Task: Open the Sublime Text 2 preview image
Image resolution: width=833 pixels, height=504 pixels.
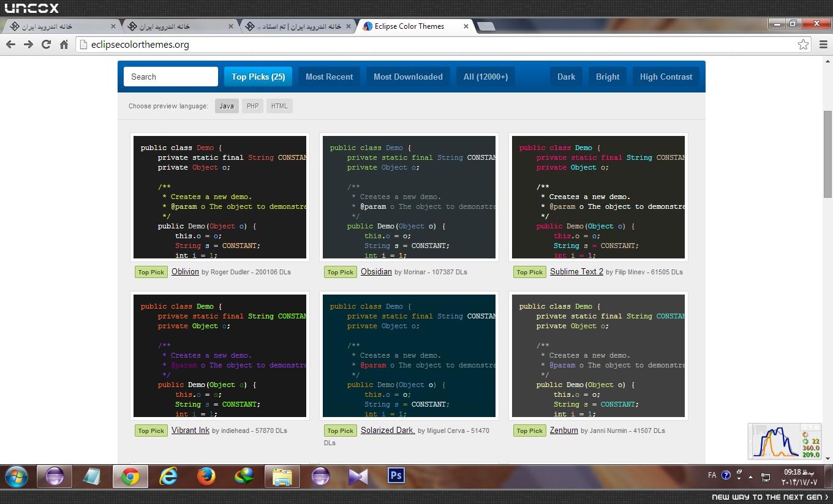Action: point(598,197)
